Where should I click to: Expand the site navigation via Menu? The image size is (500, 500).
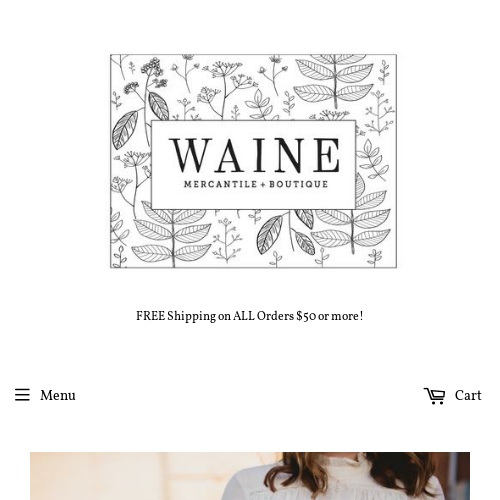(45, 396)
